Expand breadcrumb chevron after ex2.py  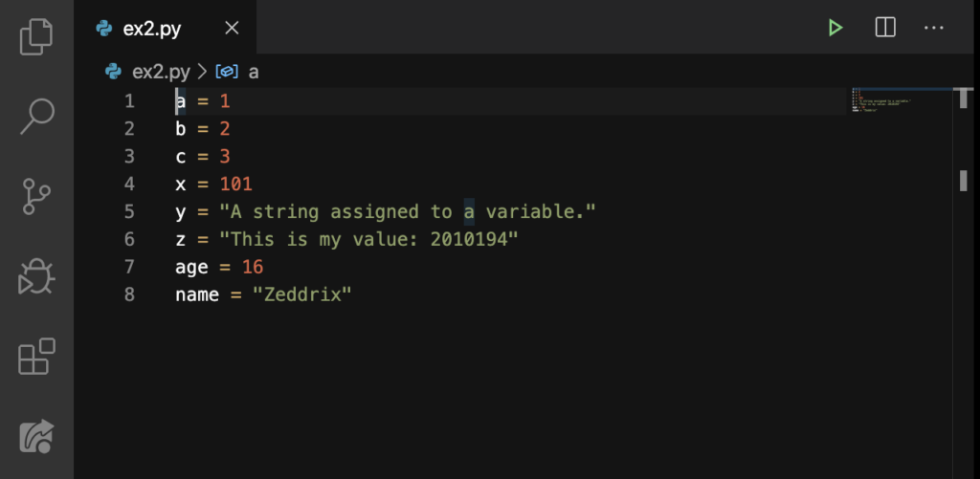point(202,72)
